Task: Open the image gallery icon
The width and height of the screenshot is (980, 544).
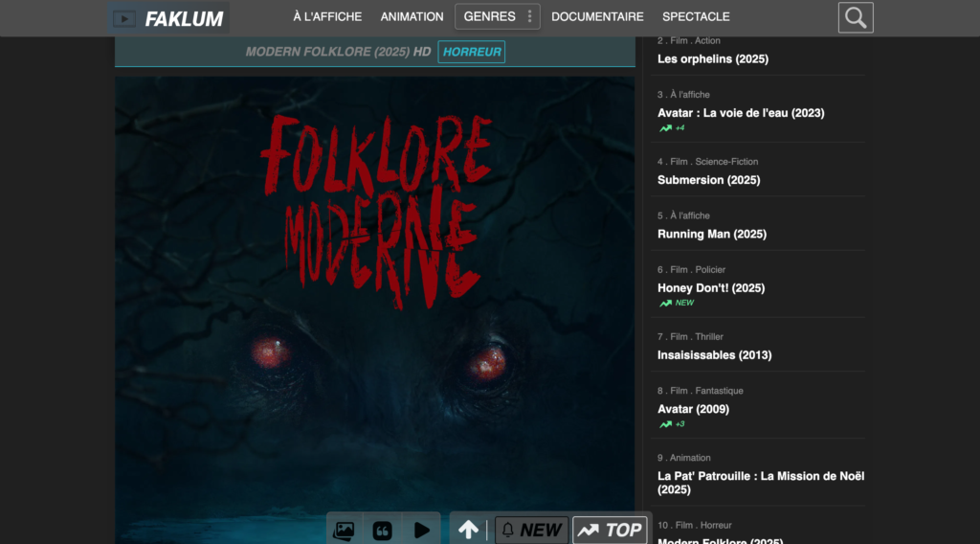Action: [x=344, y=530]
